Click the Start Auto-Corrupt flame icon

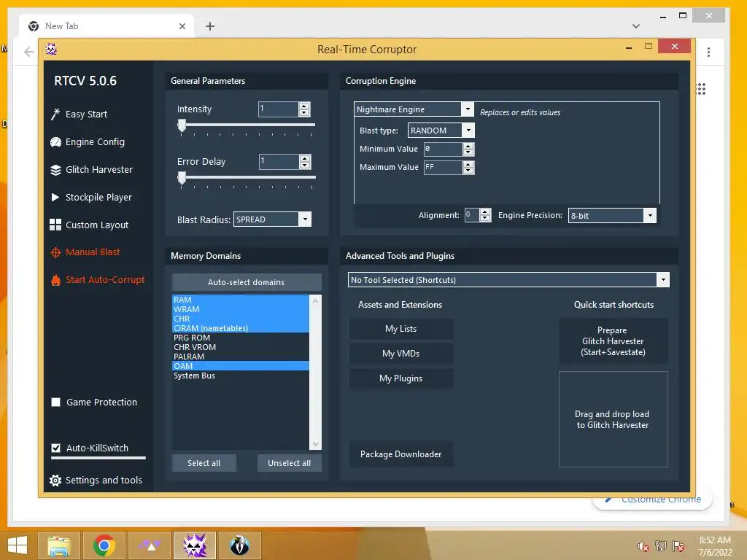[55, 280]
